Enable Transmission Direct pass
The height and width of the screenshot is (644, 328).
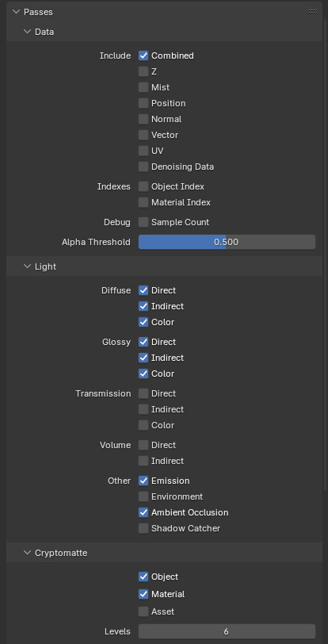[x=143, y=393]
